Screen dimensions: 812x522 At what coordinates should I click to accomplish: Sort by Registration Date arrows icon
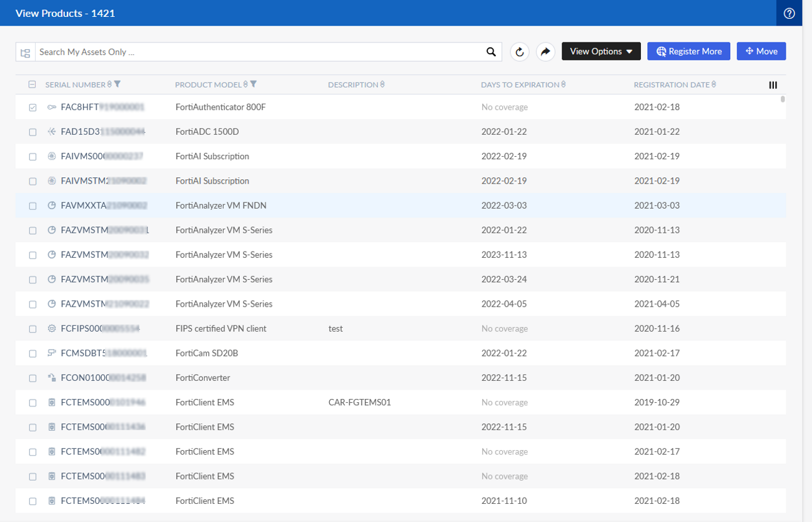coord(713,84)
